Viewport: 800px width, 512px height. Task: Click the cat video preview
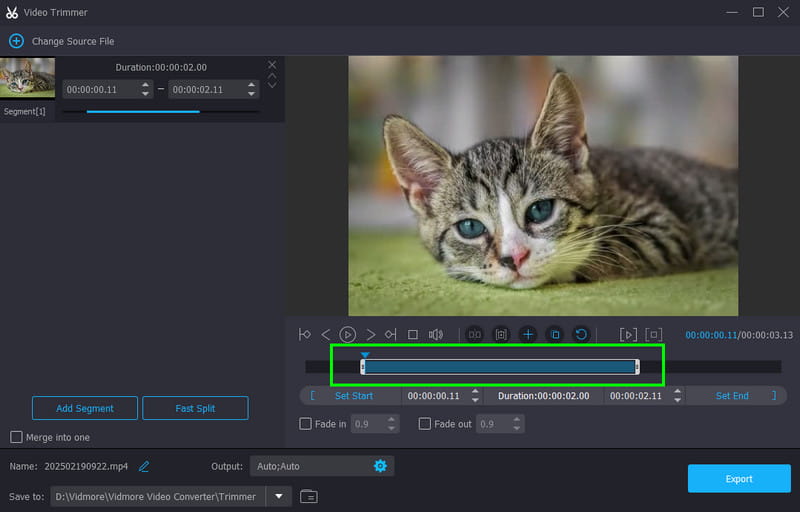(x=543, y=186)
